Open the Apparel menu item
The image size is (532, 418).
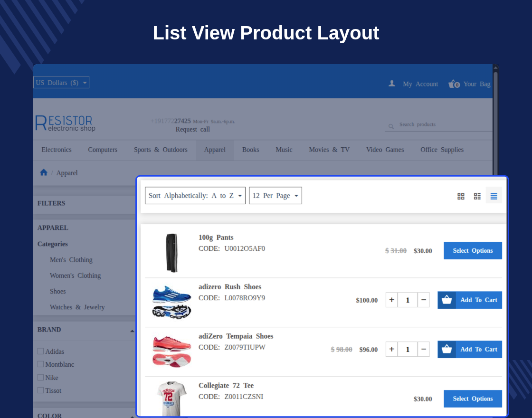pos(215,150)
